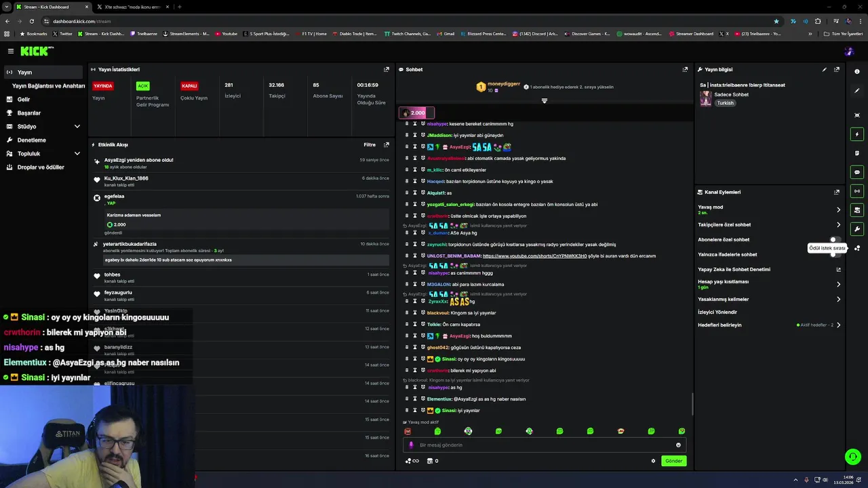Click the note page icon in right sidebar
868x488 pixels.
point(857,153)
